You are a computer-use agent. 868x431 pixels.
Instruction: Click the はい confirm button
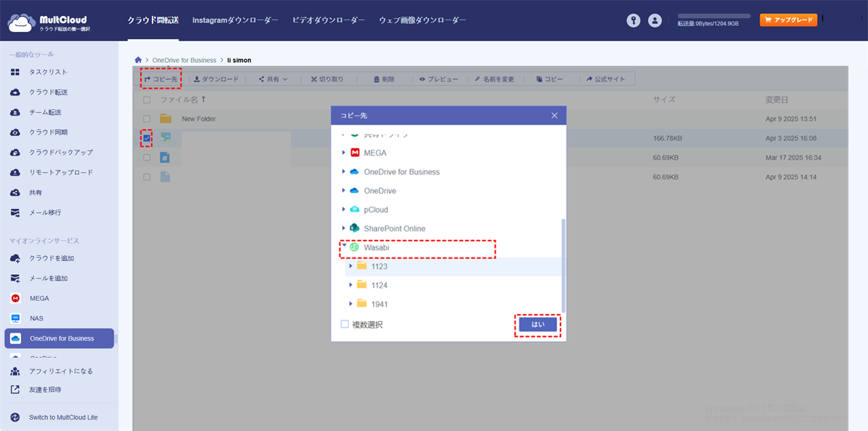pos(538,325)
